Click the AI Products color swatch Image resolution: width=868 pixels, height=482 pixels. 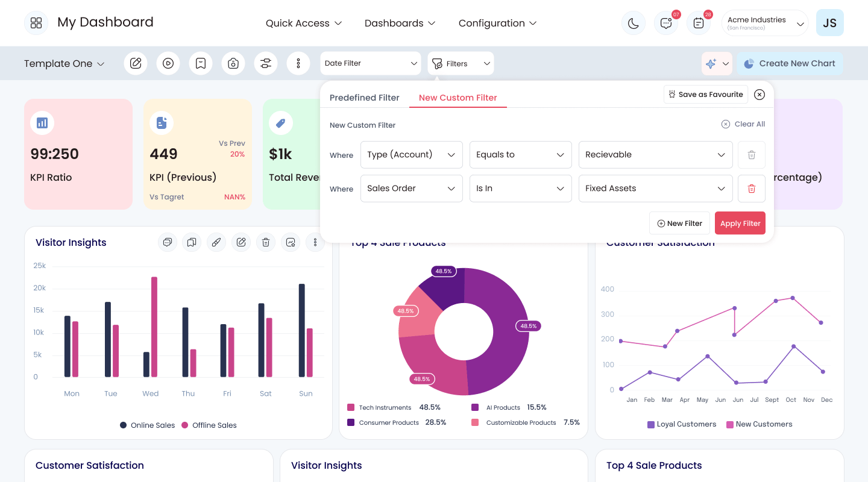pos(475,408)
